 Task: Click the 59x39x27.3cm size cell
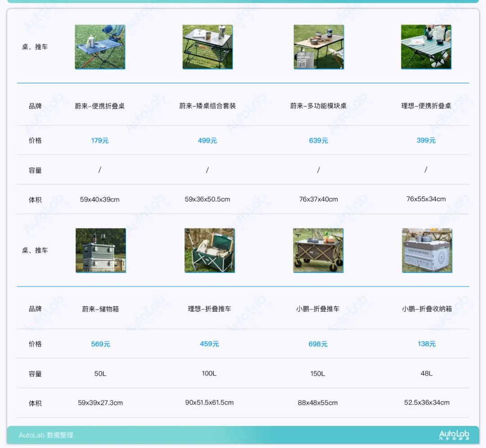100,403
